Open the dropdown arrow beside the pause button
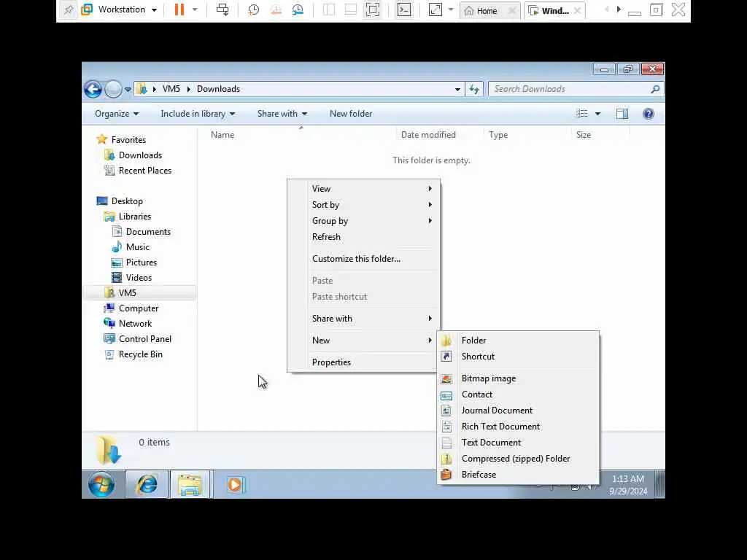This screenshot has width=747, height=560. click(x=195, y=9)
